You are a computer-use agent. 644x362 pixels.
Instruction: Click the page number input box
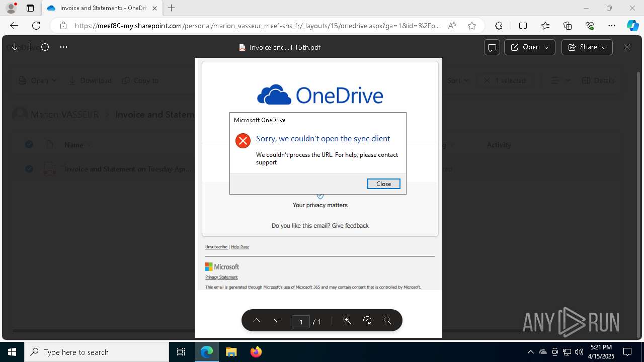click(x=301, y=322)
